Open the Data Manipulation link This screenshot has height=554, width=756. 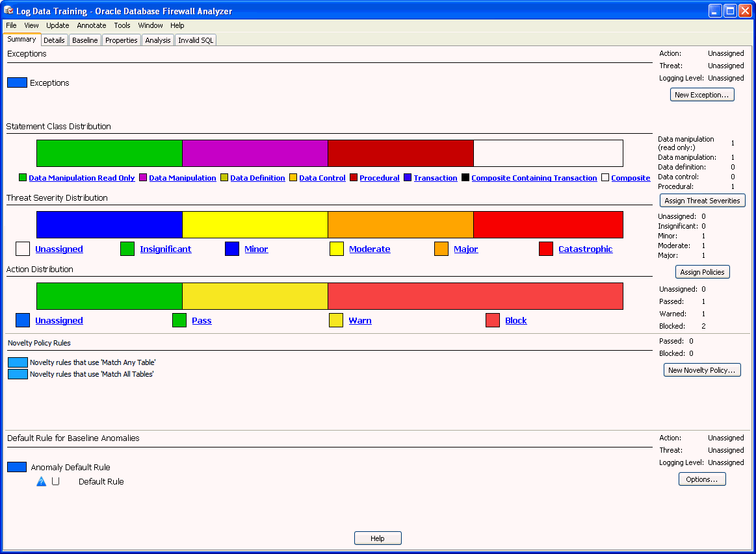pyautogui.click(x=182, y=178)
